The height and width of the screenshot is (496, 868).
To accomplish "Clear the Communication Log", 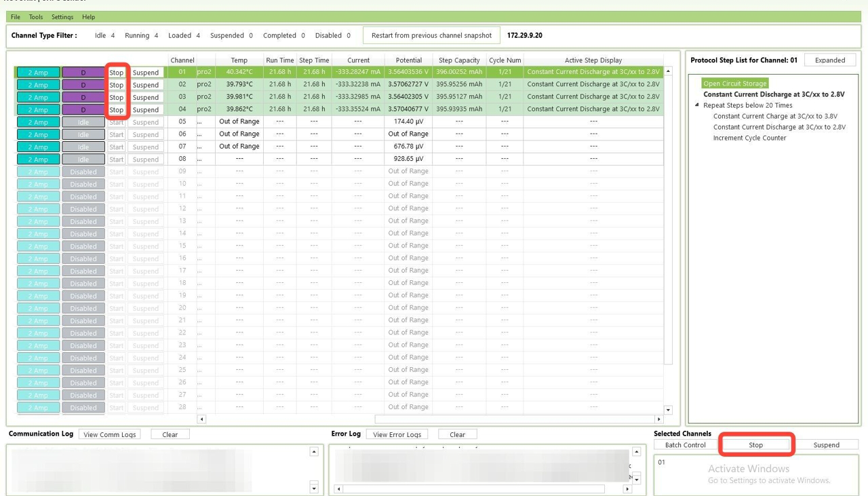I will pyautogui.click(x=170, y=434).
